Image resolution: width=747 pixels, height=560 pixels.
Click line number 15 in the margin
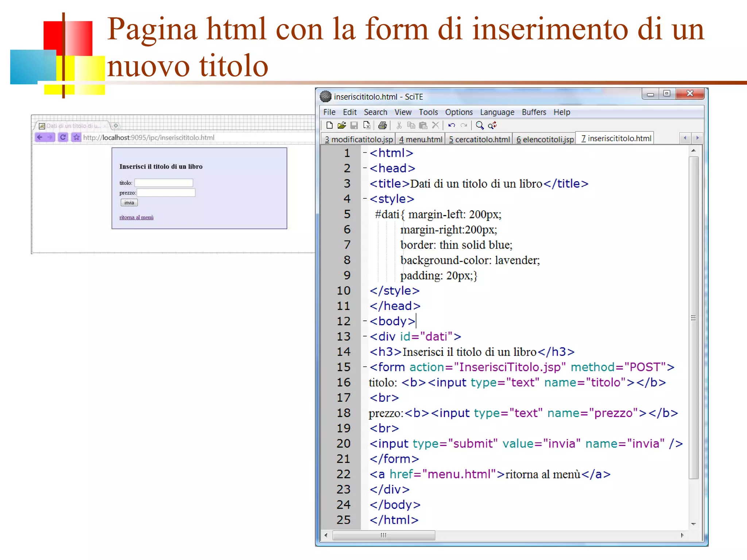coord(343,367)
